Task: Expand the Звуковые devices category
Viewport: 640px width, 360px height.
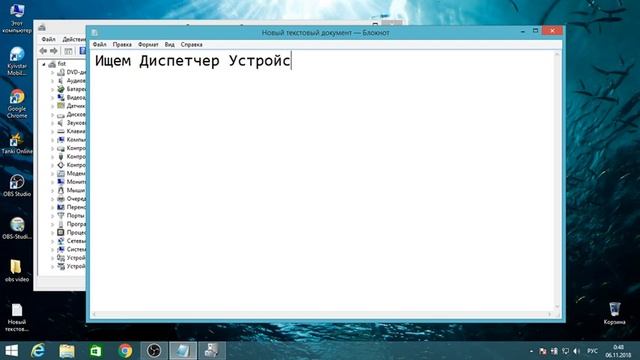Action: (52, 123)
